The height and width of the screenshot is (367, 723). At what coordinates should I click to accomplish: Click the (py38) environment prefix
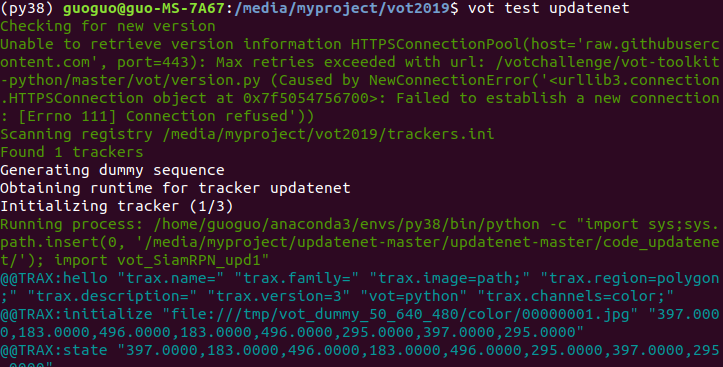tap(27, 8)
